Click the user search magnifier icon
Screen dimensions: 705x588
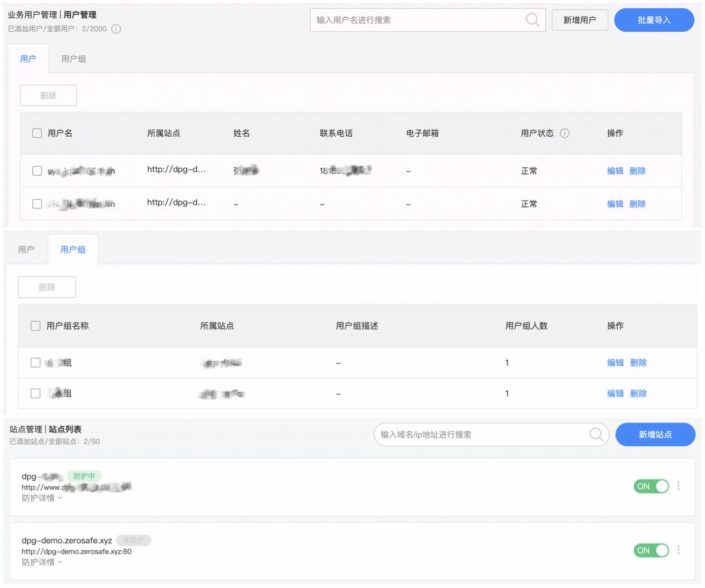[532, 20]
